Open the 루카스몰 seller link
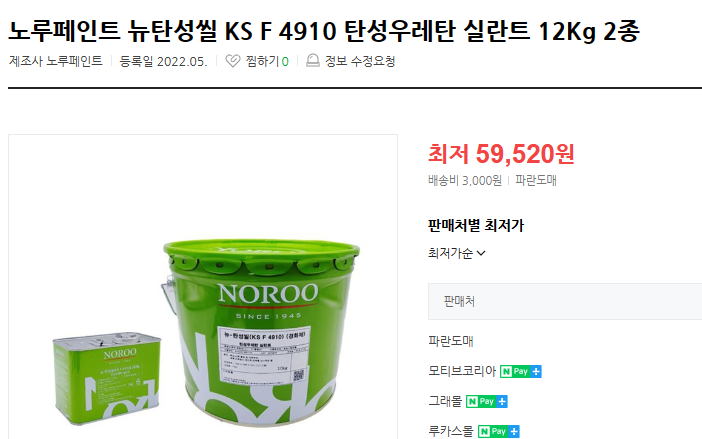This screenshot has height=439, width=702. [451, 431]
